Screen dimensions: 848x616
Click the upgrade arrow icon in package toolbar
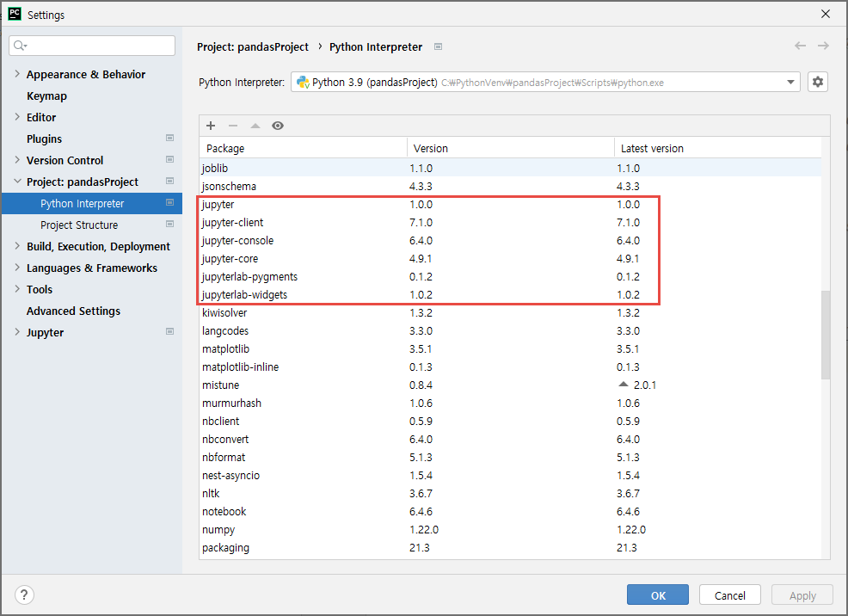255,126
